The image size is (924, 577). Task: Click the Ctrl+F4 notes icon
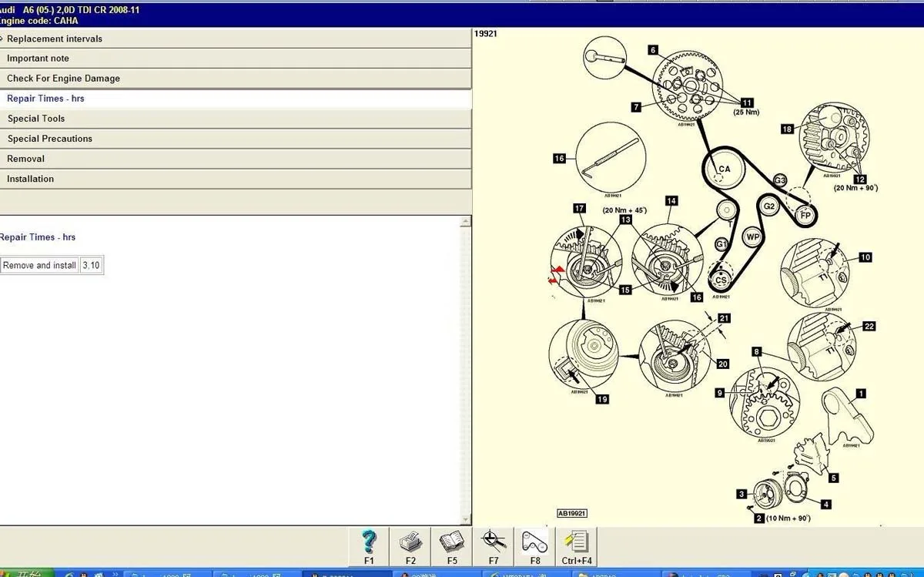577,547
